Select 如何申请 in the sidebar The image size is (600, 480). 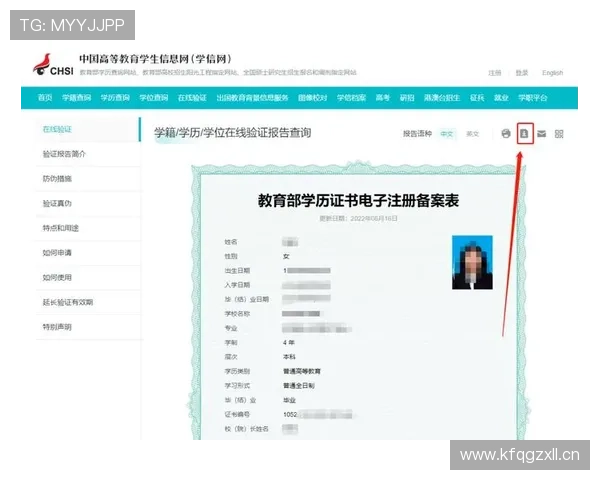pos(88,253)
